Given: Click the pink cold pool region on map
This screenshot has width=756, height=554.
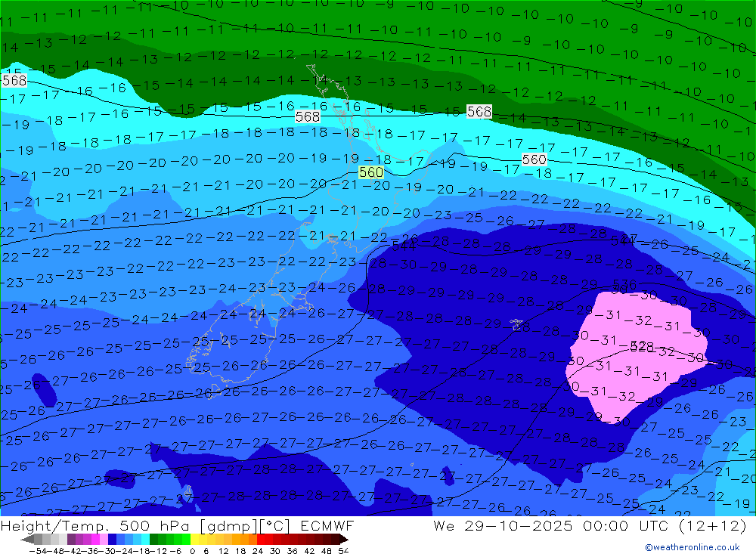Looking at the screenshot, I should (637, 357).
